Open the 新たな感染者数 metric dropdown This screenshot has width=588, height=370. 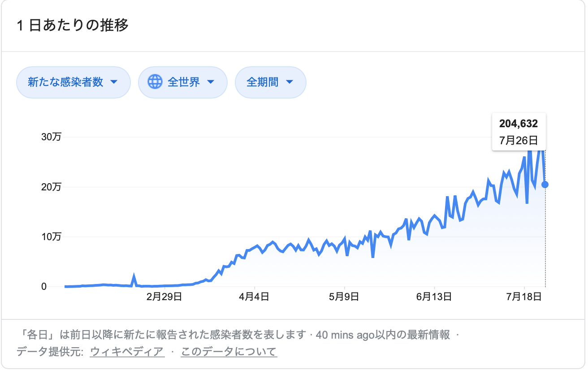tap(73, 82)
